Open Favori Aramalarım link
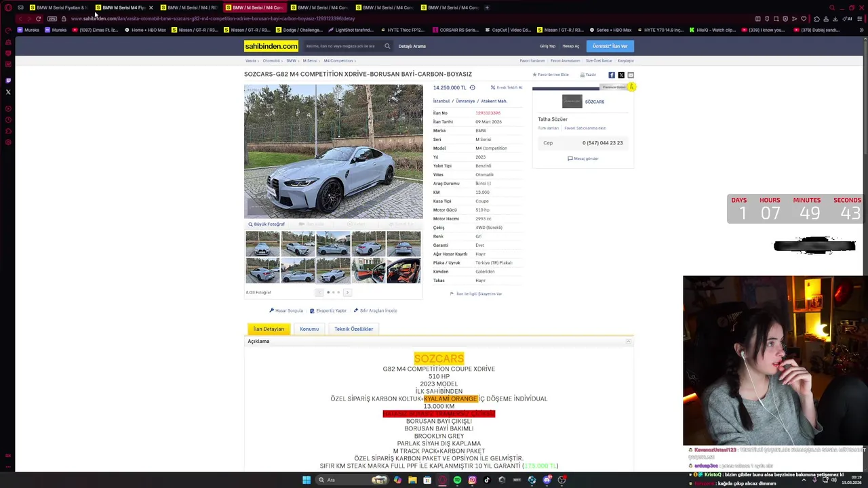The height and width of the screenshot is (488, 868). point(566,61)
